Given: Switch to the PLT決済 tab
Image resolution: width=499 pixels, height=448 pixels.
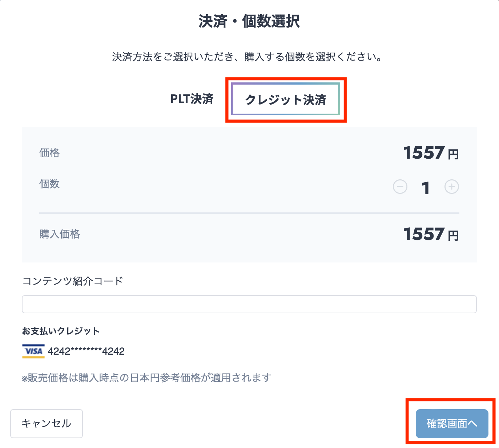Looking at the screenshot, I should click(x=192, y=99).
